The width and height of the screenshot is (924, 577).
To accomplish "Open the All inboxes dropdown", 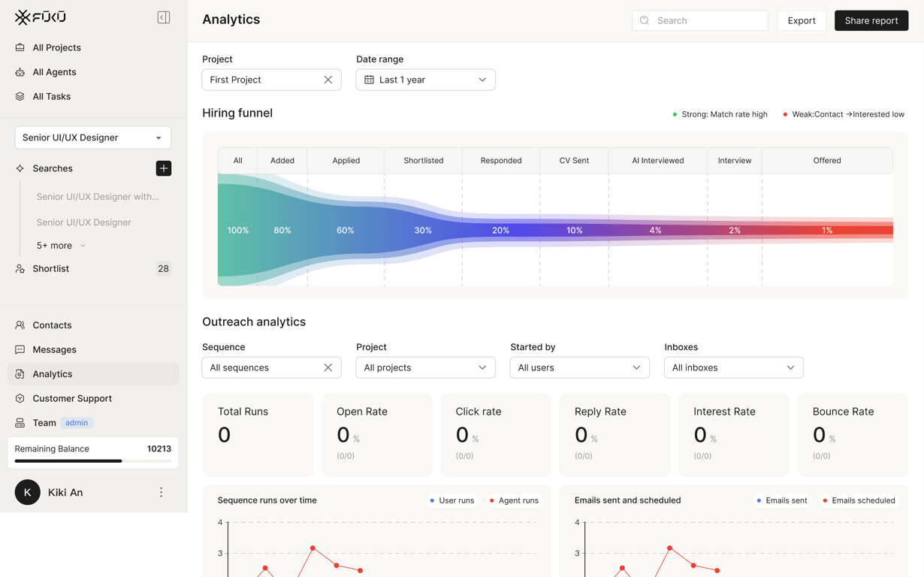I will point(734,367).
